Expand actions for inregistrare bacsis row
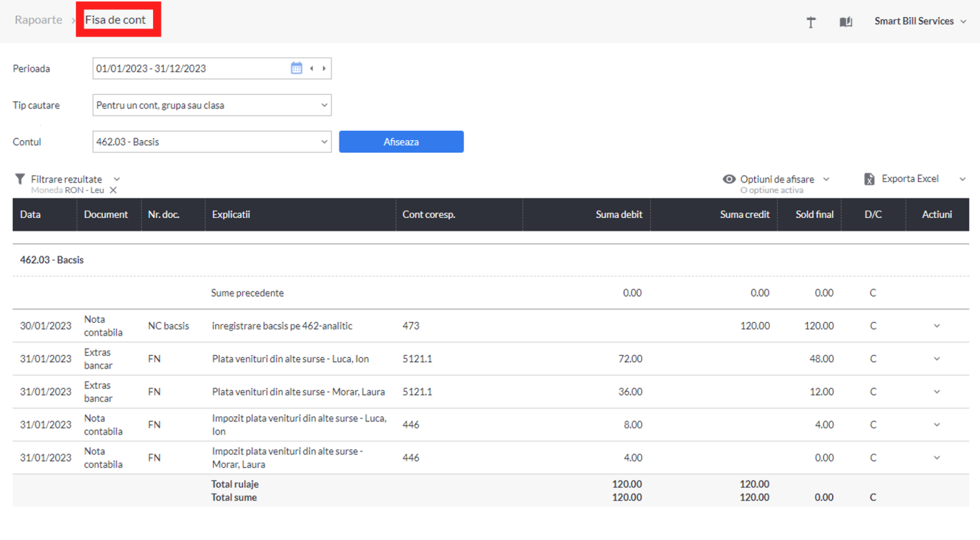The height and width of the screenshot is (540, 980). click(x=937, y=326)
